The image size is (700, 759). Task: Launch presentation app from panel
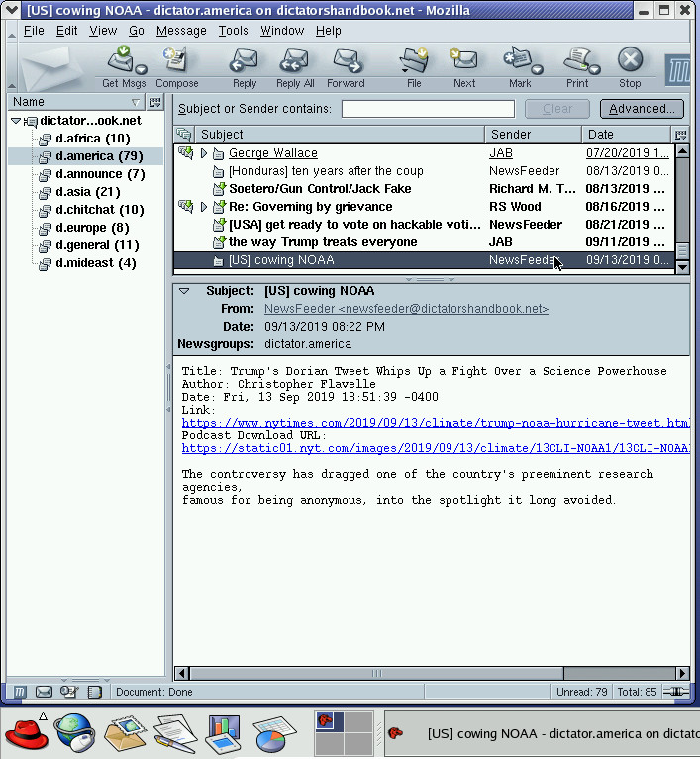[x=224, y=733]
